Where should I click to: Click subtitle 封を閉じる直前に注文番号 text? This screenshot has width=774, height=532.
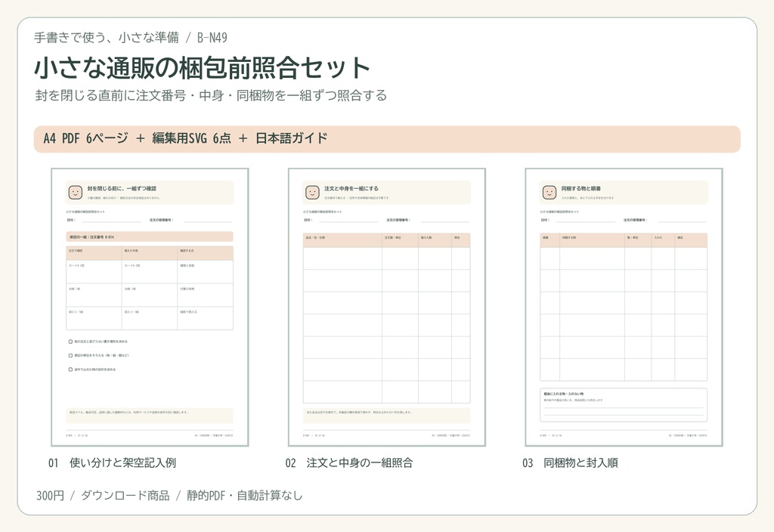(x=211, y=95)
